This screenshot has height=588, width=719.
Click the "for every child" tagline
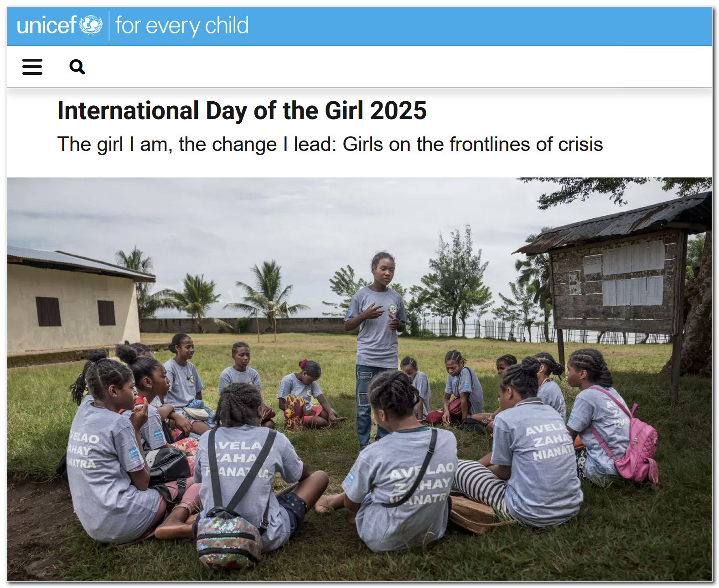tap(182, 26)
